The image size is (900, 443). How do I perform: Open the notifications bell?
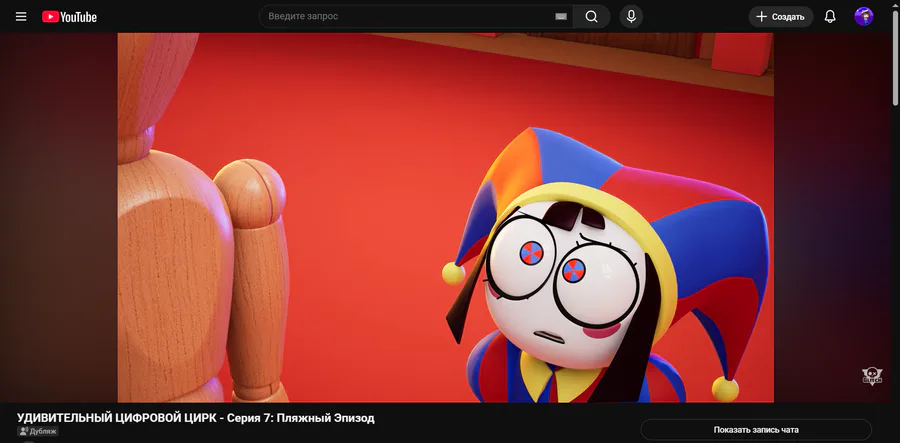(x=830, y=17)
